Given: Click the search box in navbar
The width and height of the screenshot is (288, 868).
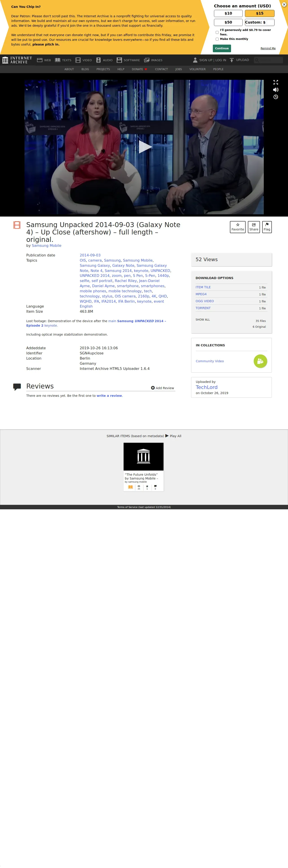Looking at the screenshot, I should pos(268,60).
